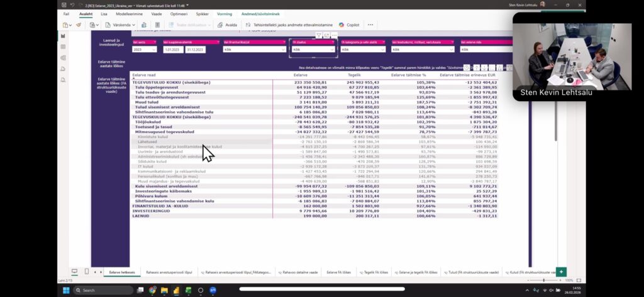Open the Report view in left sidebar
Screen dimensions: 644x297
point(63,36)
